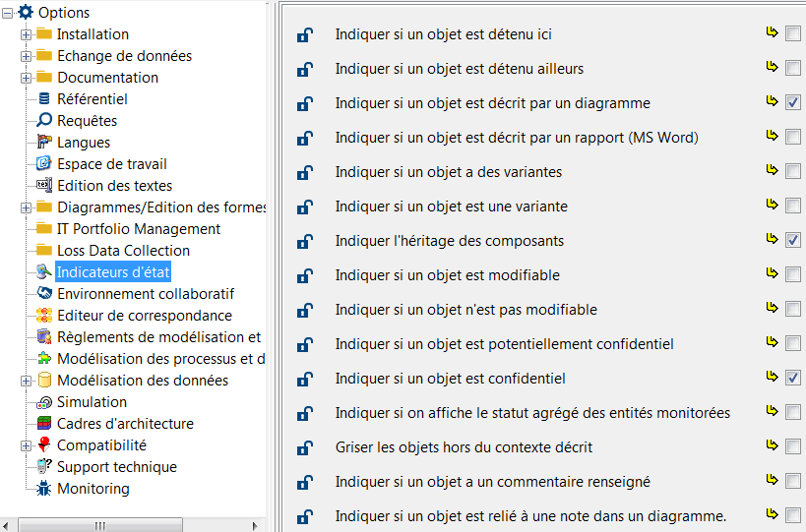Click the Simulation icon in tree

click(44, 402)
